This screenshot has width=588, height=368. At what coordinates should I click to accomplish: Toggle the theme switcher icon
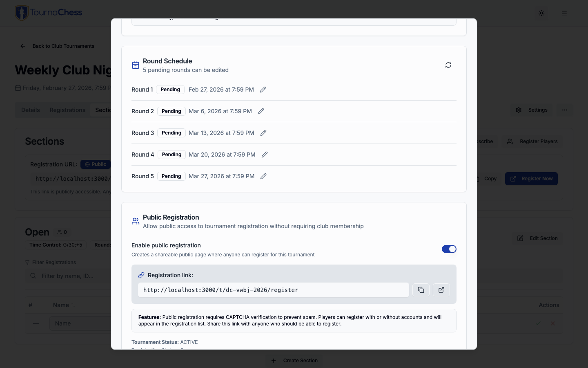[541, 13]
